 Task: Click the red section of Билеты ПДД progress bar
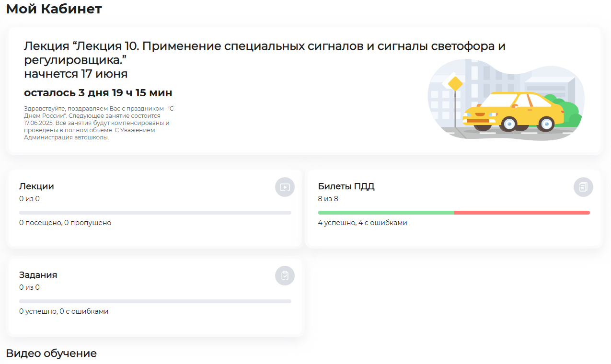click(x=522, y=213)
